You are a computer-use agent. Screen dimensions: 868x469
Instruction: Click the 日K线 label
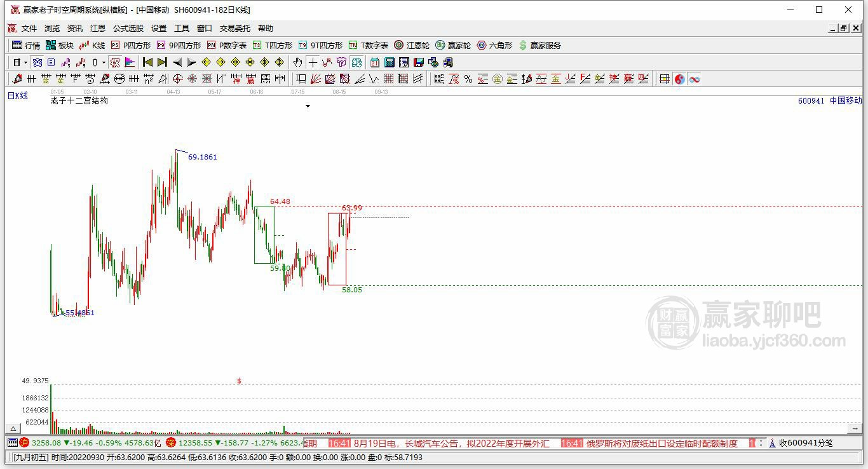coord(18,95)
